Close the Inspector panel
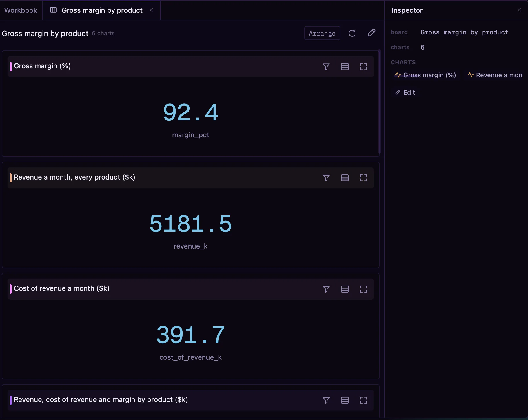The height and width of the screenshot is (420, 528). [x=519, y=10]
